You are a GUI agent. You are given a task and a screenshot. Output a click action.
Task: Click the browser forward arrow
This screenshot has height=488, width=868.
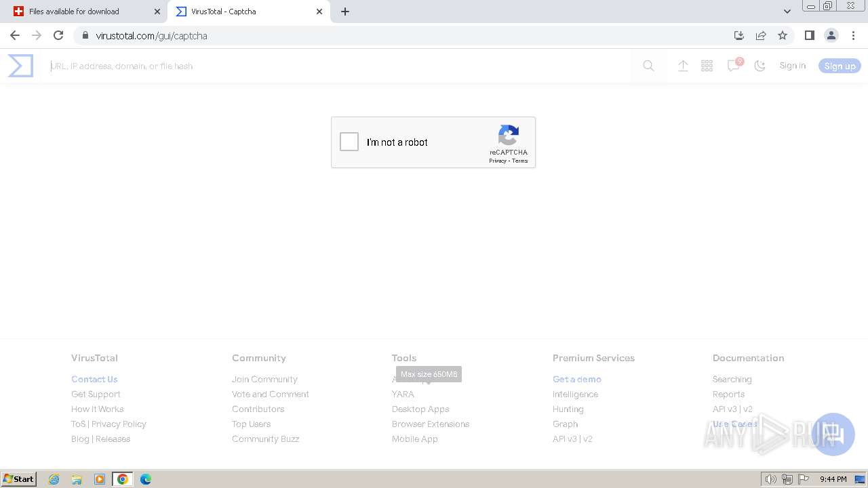(37, 35)
